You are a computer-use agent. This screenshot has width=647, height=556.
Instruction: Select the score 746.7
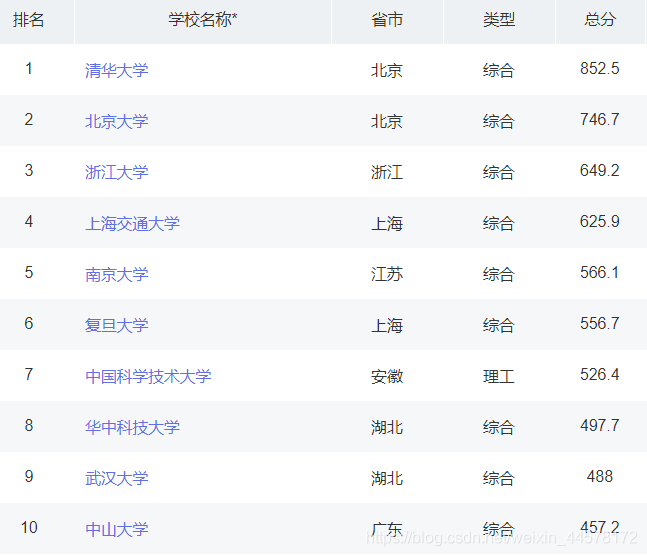click(600, 120)
